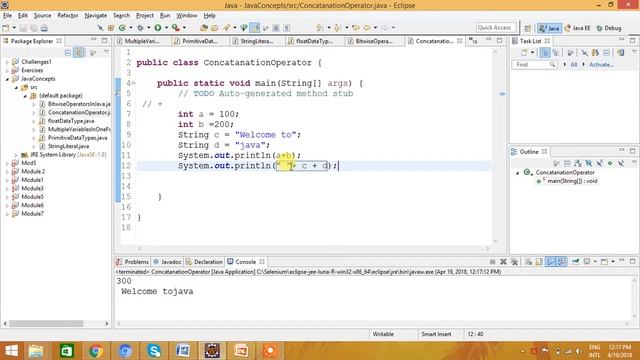Open the Navigate menu
The width and height of the screenshot is (640, 360).
(x=96, y=16)
